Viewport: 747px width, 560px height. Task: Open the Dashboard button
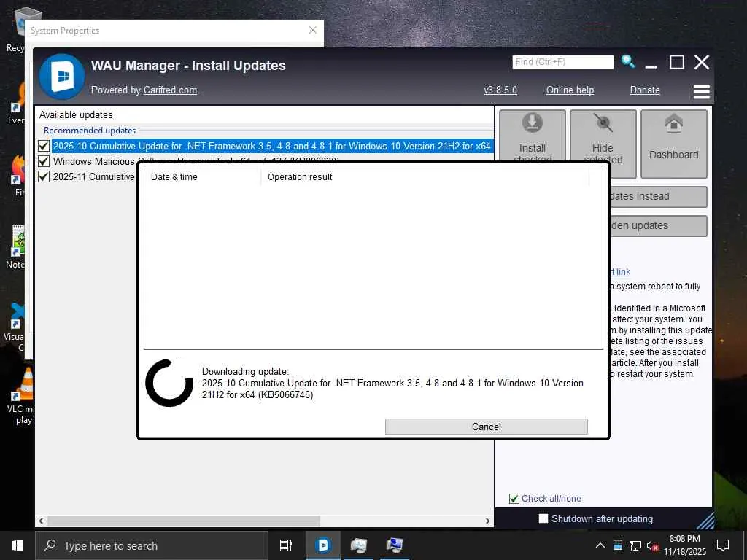click(673, 144)
